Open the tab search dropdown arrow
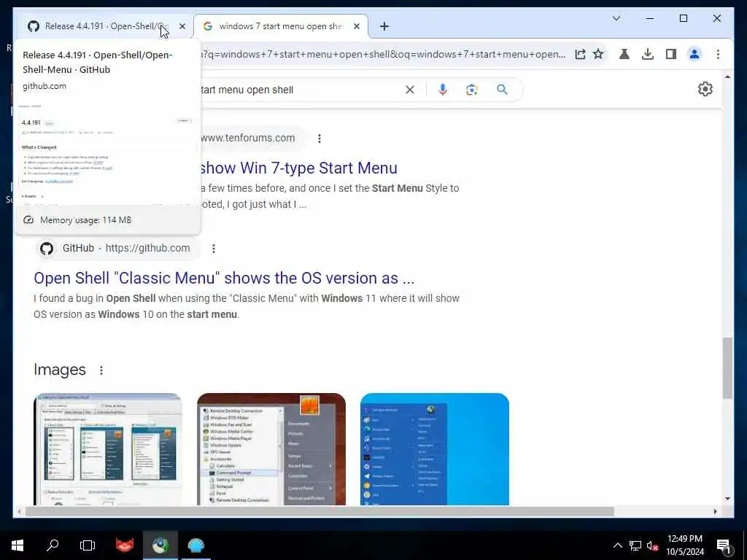This screenshot has height=560, width=747. [x=616, y=18]
